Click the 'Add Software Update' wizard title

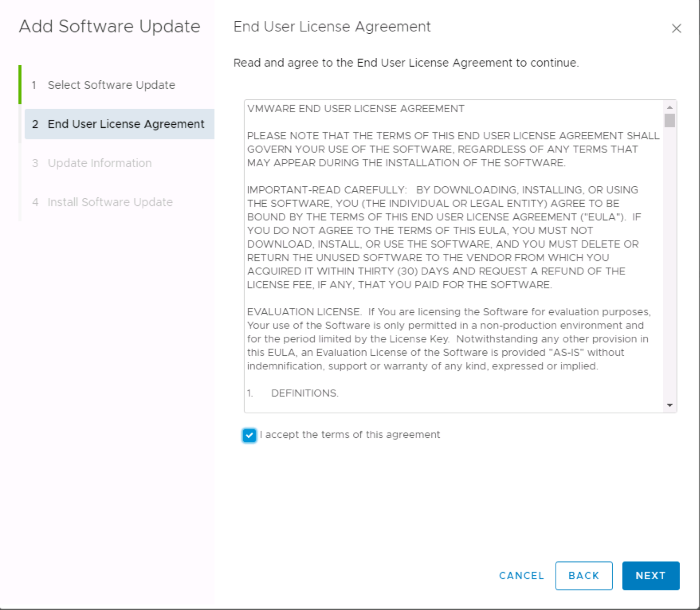pos(110,26)
